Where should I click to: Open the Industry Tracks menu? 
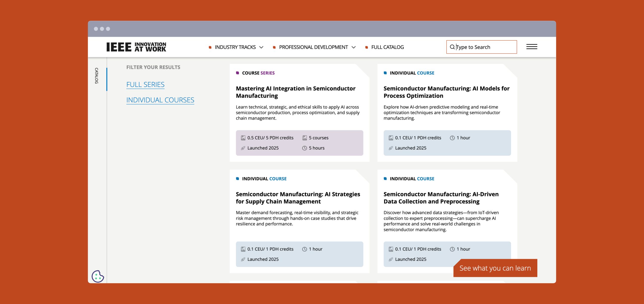[x=235, y=47]
